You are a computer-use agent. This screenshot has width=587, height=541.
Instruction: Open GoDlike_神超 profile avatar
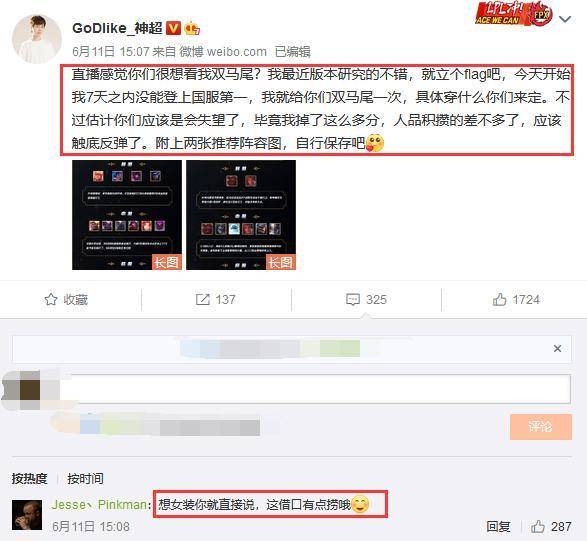[37, 39]
